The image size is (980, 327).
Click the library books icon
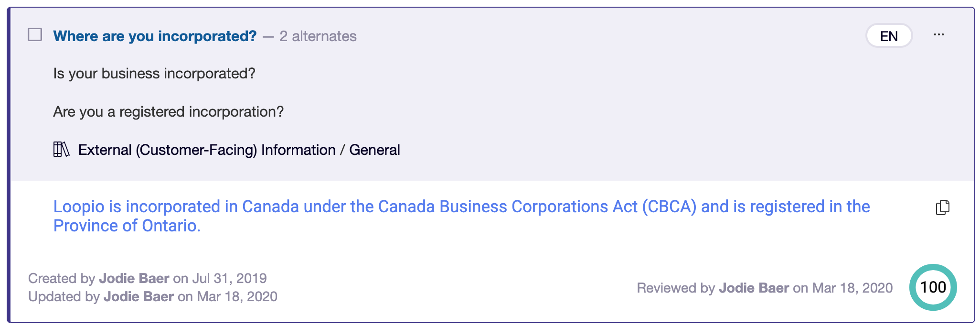(61, 150)
